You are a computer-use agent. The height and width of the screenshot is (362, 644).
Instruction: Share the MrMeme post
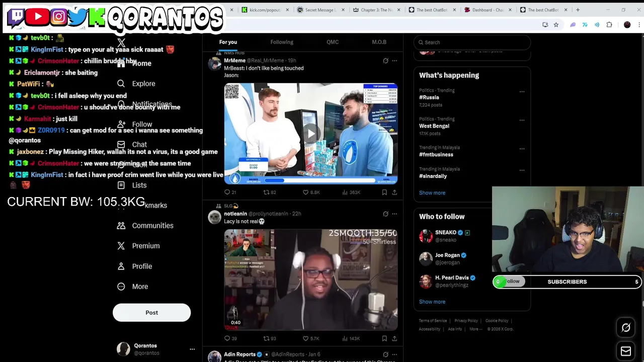pos(394,192)
